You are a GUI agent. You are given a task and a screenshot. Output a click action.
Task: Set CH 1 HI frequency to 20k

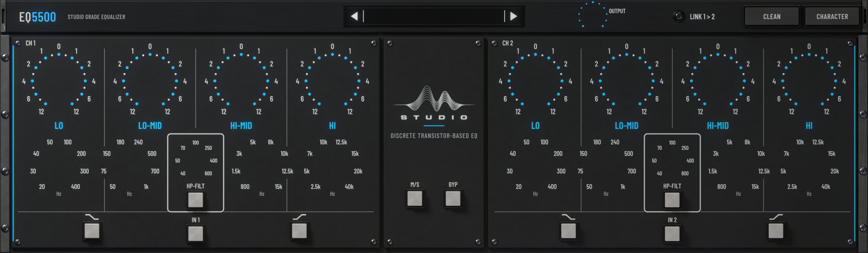click(358, 171)
